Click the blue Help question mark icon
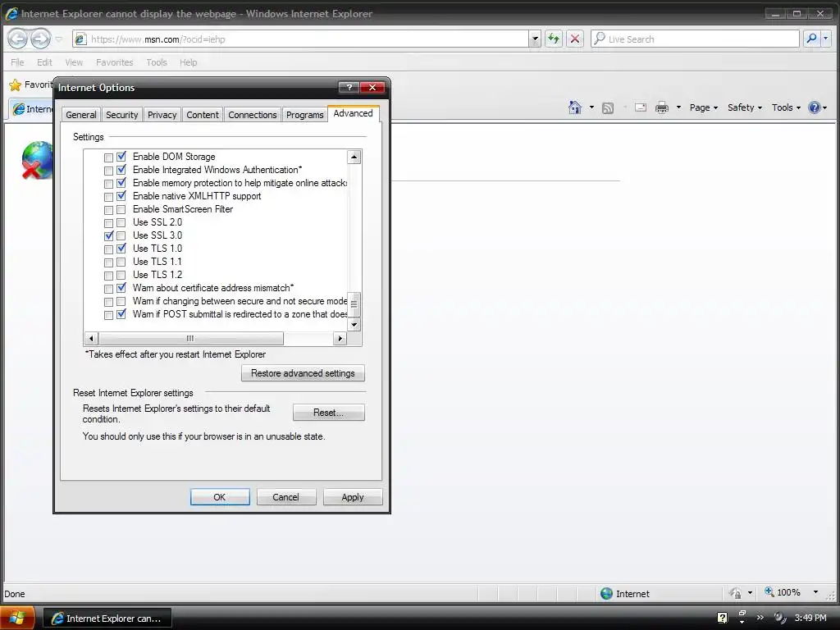The height and width of the screenshot is (630, 840). point(815,107)
